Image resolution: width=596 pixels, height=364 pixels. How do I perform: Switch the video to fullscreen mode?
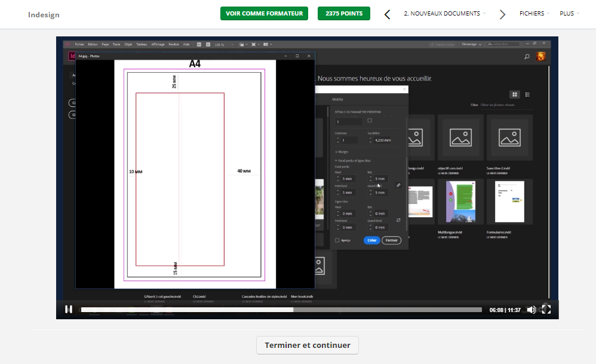point(546,309)
